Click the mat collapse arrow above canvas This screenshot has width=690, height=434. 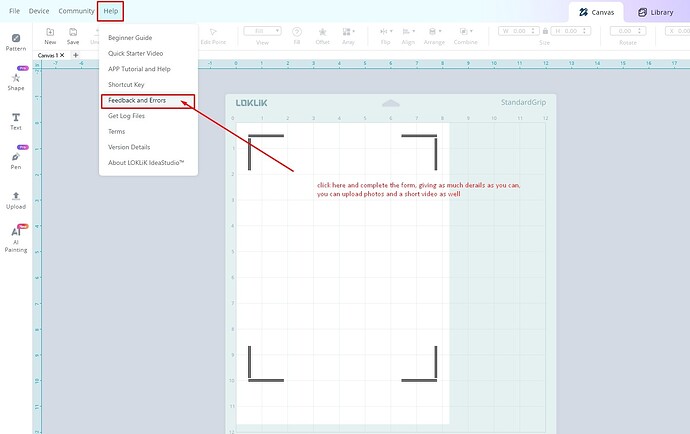pyautogui.click(x=391, y=103)
